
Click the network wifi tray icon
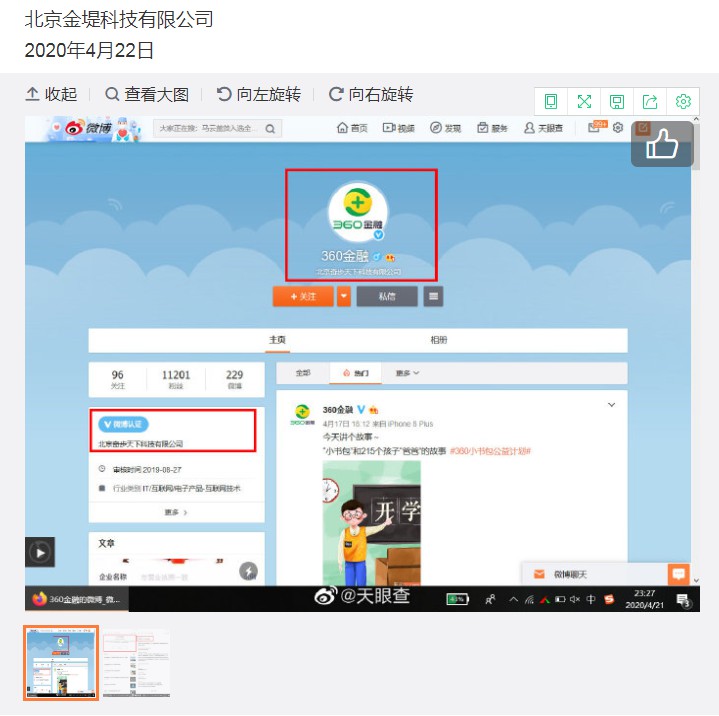530,599
